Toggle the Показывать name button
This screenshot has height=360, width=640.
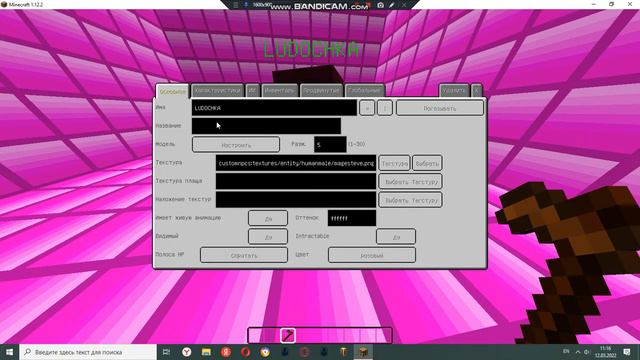point(440,108)
